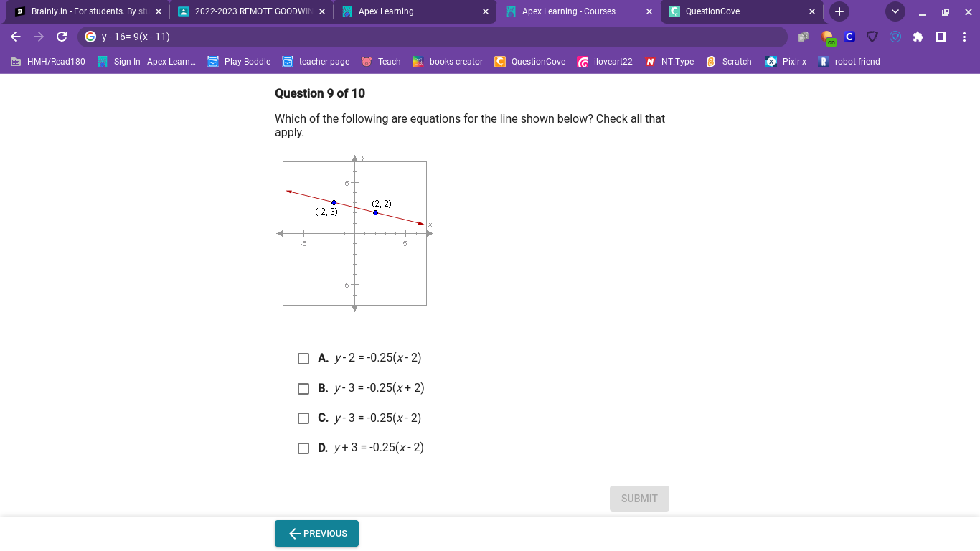Viewport: 980px width, 551px height.
Task: Check answer D checkbox
Action: (x=303, y=448)
